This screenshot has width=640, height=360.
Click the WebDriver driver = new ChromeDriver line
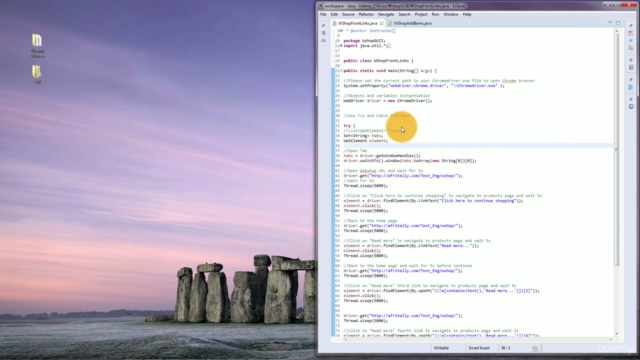pyautogui.click(x=388, y=101)
